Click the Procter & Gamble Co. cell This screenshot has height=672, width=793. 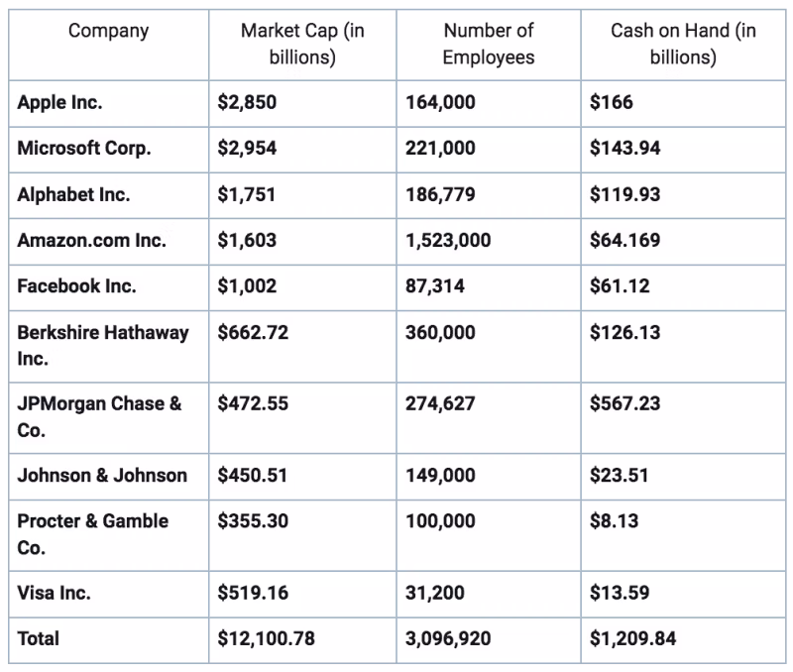pos(92,533)
